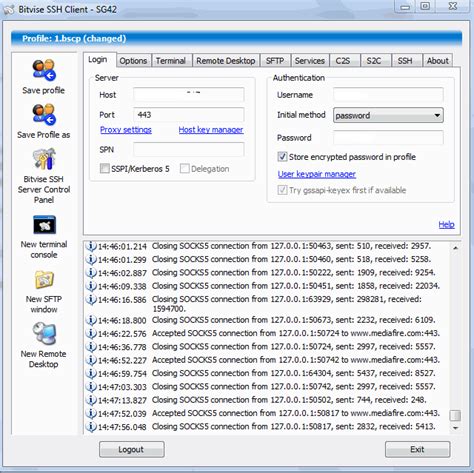This screenshot has height=473, width=474.
Task: Click the Username input field
Action: pos(388,95)
